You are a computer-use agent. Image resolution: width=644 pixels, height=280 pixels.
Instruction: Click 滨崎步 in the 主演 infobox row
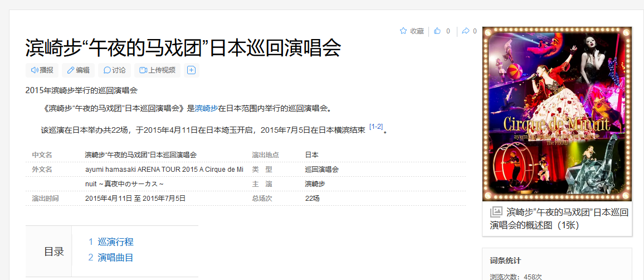[315, 184]
